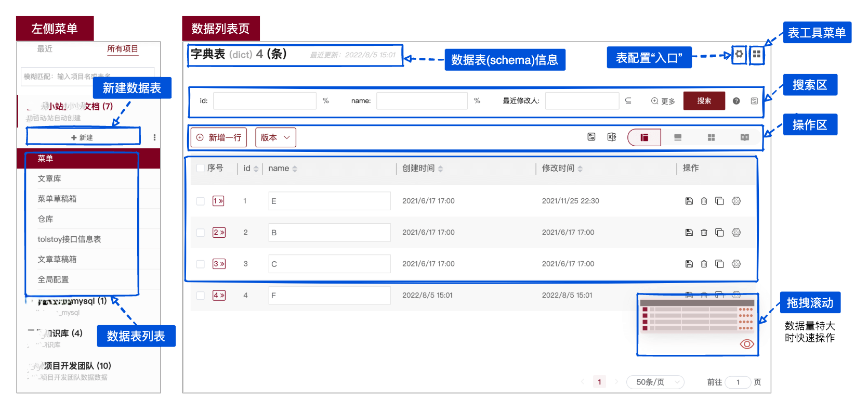Click the polygon icon on row 2

737,233
